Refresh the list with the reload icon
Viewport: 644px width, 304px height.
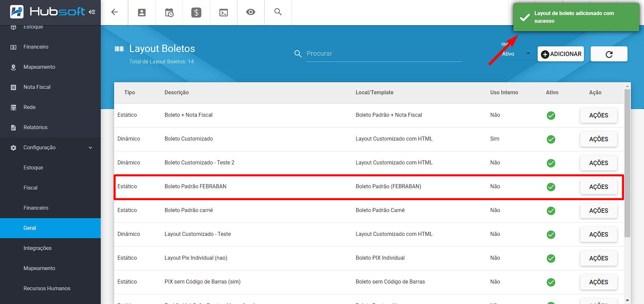point(609,54)
